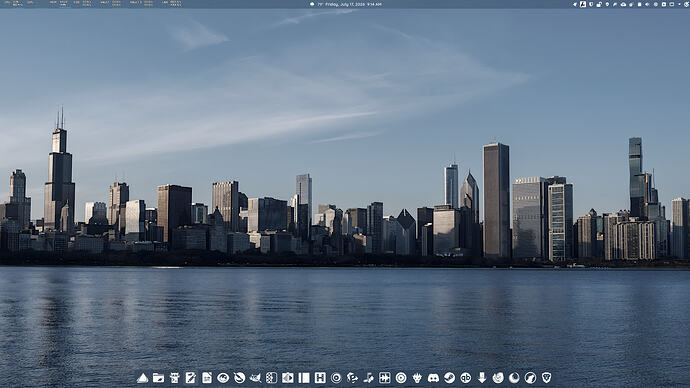Open the document app icon in dock
The width and height of the screenshot is (690, 388).
[207, 377]
